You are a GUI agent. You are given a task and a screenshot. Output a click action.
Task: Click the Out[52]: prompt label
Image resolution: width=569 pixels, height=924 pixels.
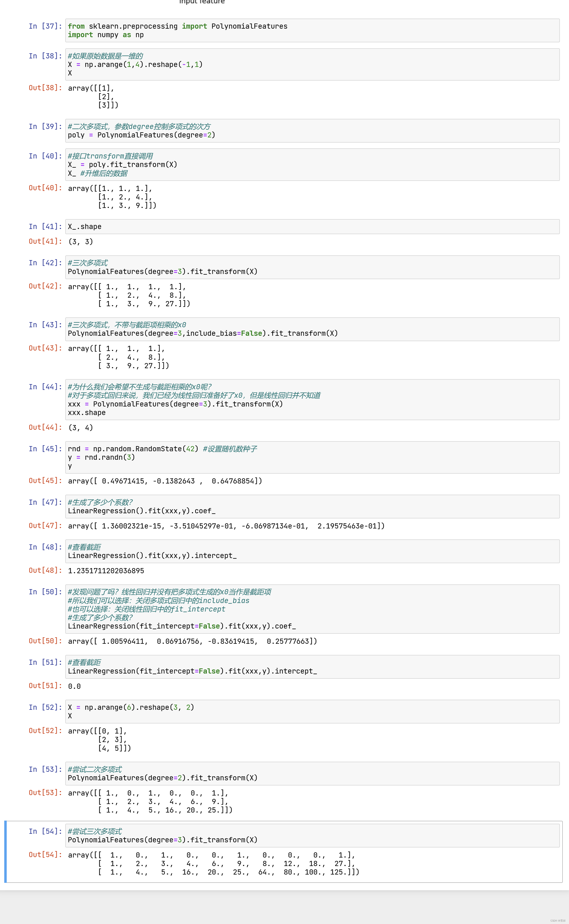click(45, 730)
